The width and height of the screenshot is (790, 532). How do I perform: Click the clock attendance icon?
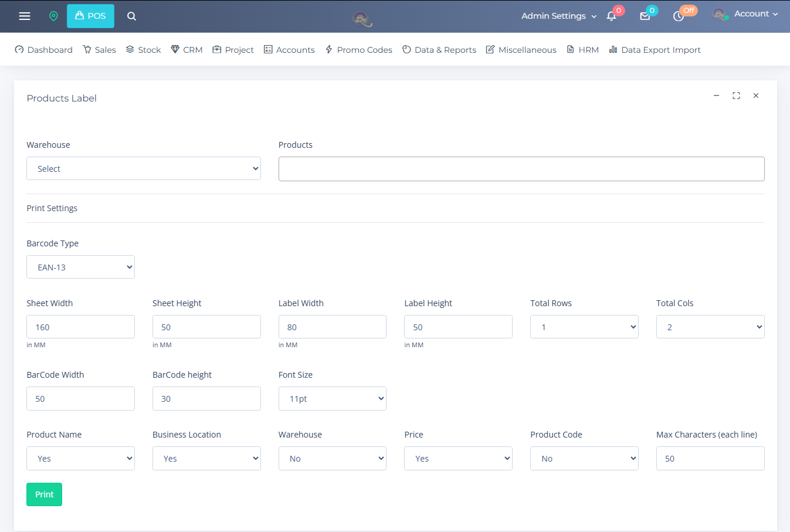pyautogui.click(x=679, y=16)
